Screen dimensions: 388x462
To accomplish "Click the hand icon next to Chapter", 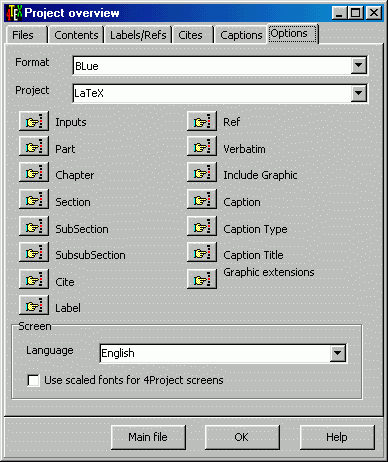I will (34, 173).
